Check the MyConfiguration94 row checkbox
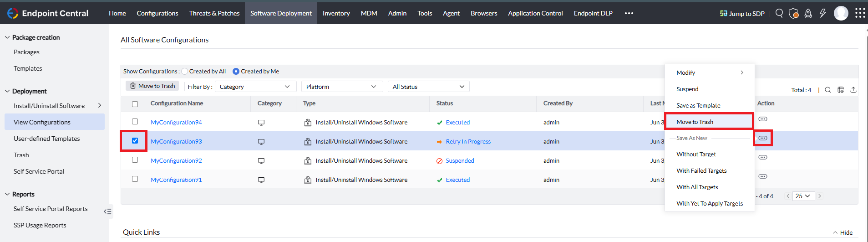 tap(135, 122)
